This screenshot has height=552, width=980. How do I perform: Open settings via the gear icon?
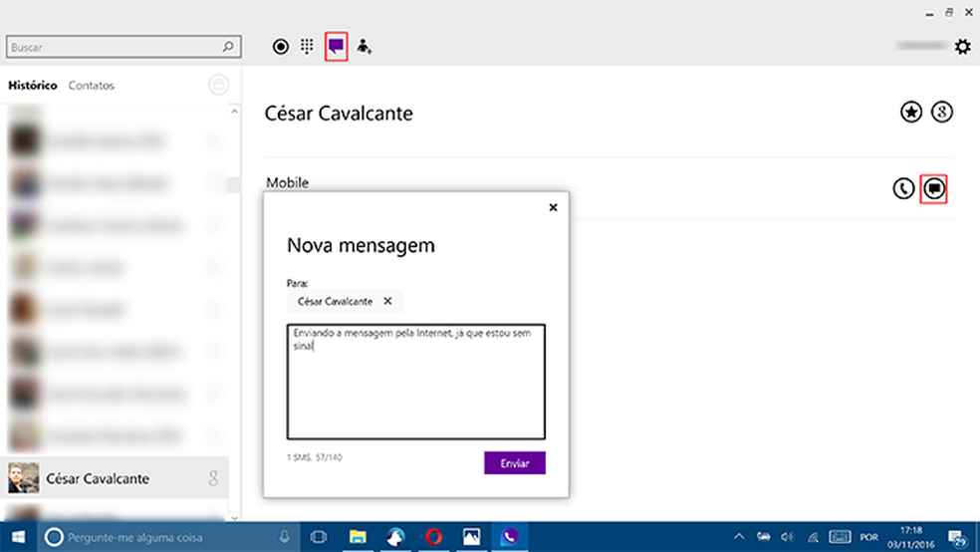(962, 47)
